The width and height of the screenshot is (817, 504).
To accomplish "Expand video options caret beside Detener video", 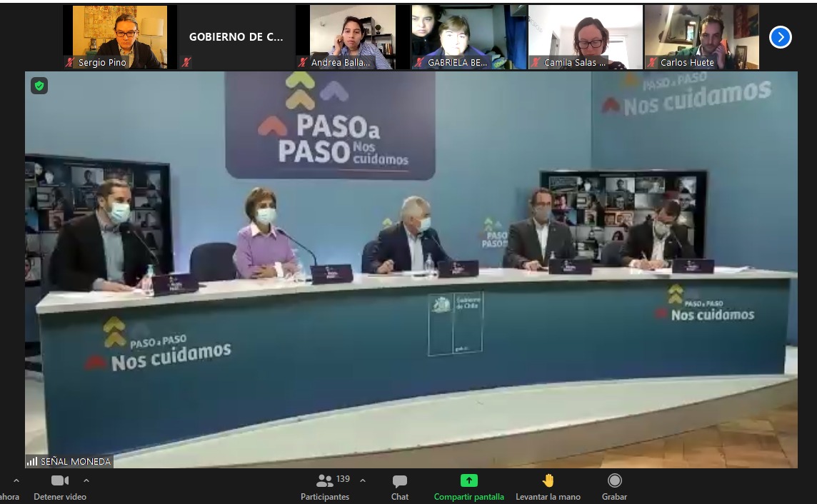I will point(86,480).
